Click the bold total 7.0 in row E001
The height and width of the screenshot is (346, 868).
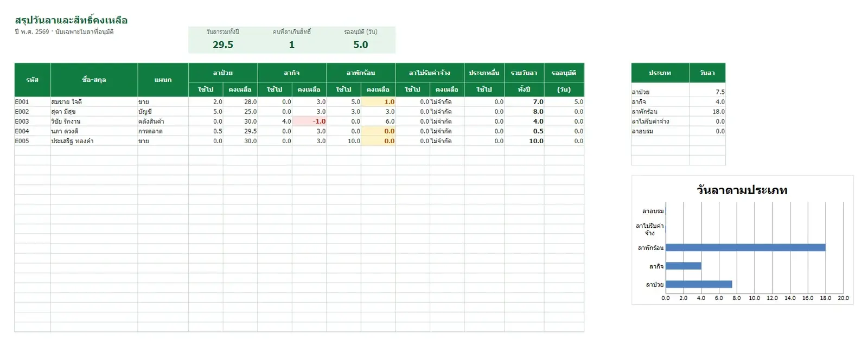tap(524, 102)
